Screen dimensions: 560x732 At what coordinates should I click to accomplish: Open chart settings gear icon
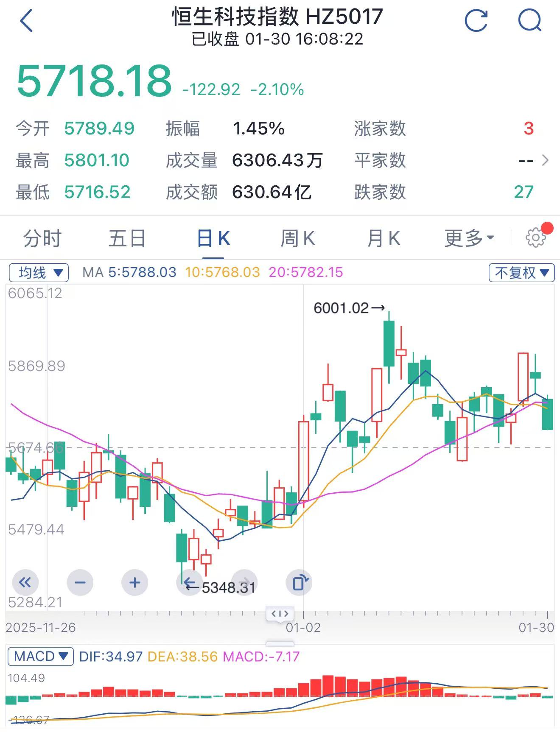coord(535,237)
